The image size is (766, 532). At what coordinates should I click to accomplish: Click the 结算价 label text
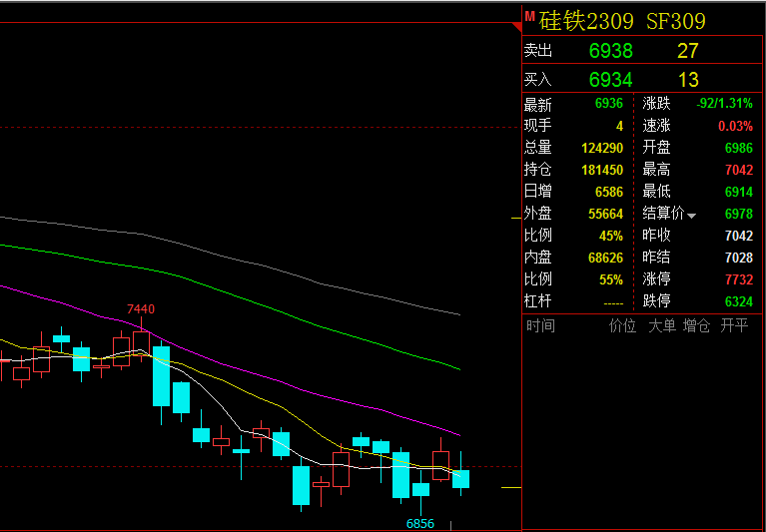(663, 214)
